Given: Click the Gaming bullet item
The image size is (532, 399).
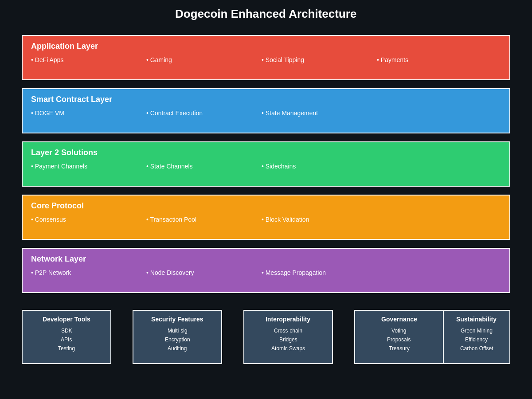Looking at the screenshot, I should point(159,60).
